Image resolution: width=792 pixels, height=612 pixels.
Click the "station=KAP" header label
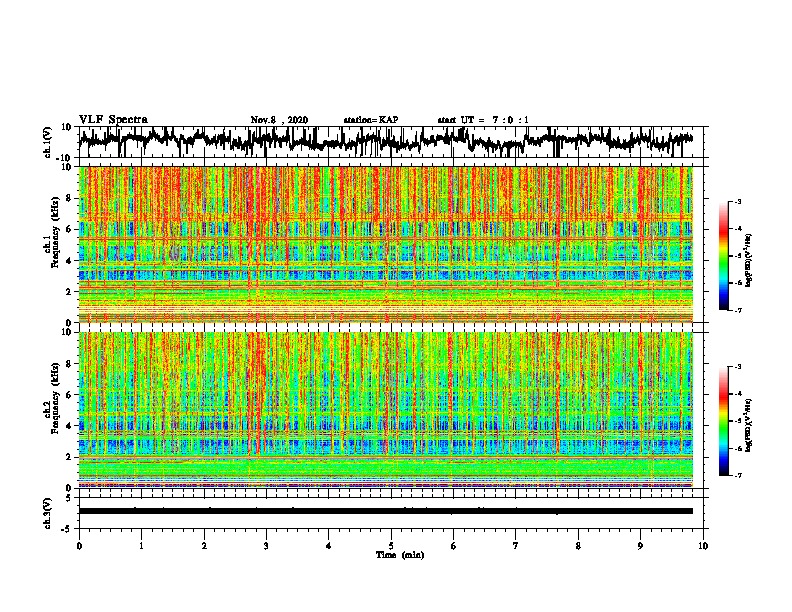pos(371,120)
